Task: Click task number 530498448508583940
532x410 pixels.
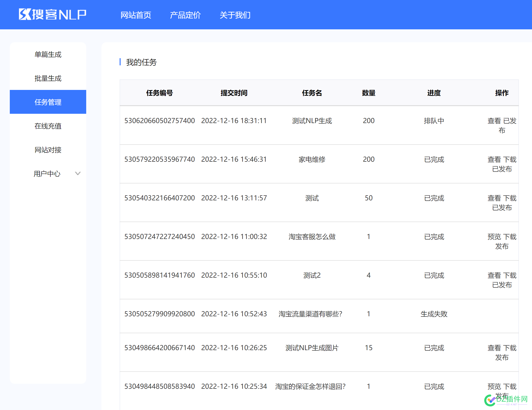Action: coord(160,386)
